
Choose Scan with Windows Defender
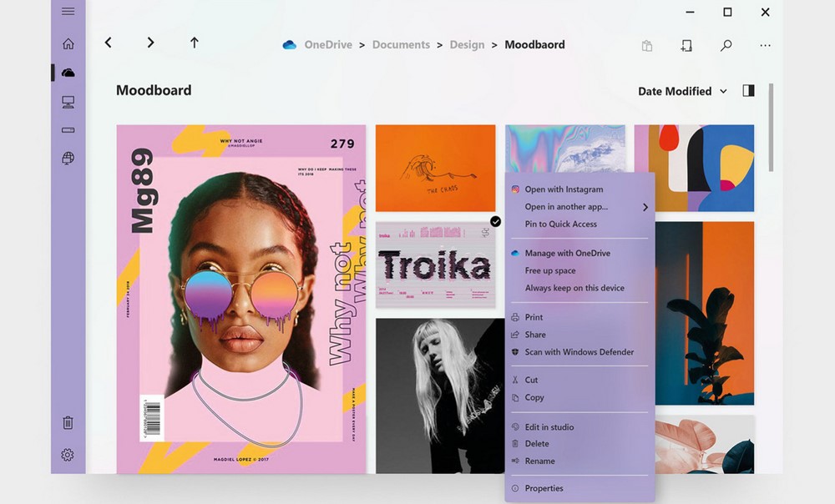pyautogui.click(x=579, y=352)
